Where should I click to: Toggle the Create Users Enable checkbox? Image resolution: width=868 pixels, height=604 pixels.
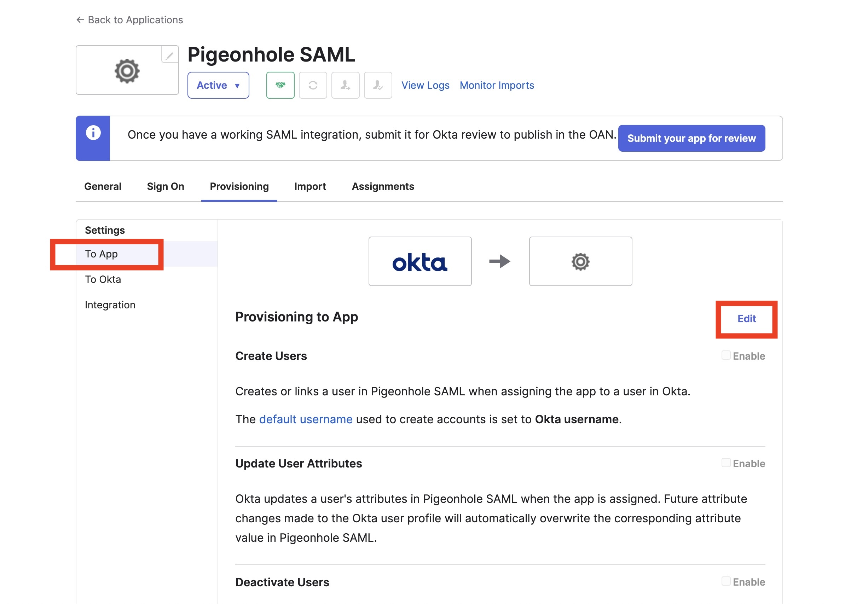pos(725,355)
